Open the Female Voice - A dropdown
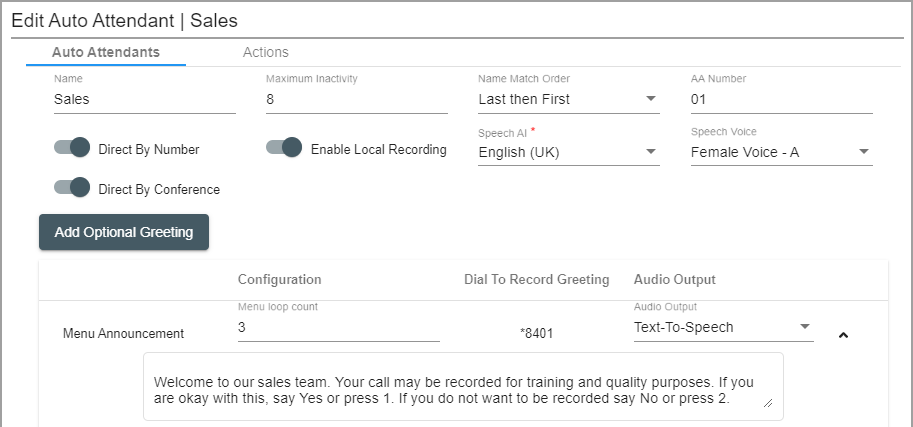The height and width of the screenshot is (427, 913). 781,153
